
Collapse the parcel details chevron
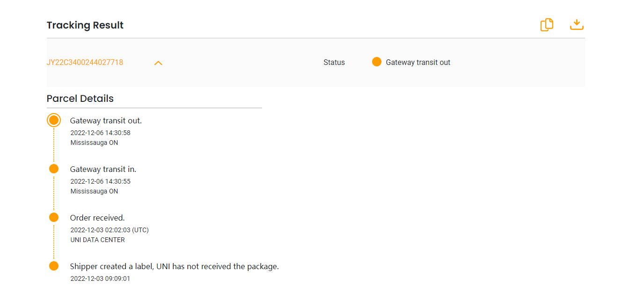(158, 63)
